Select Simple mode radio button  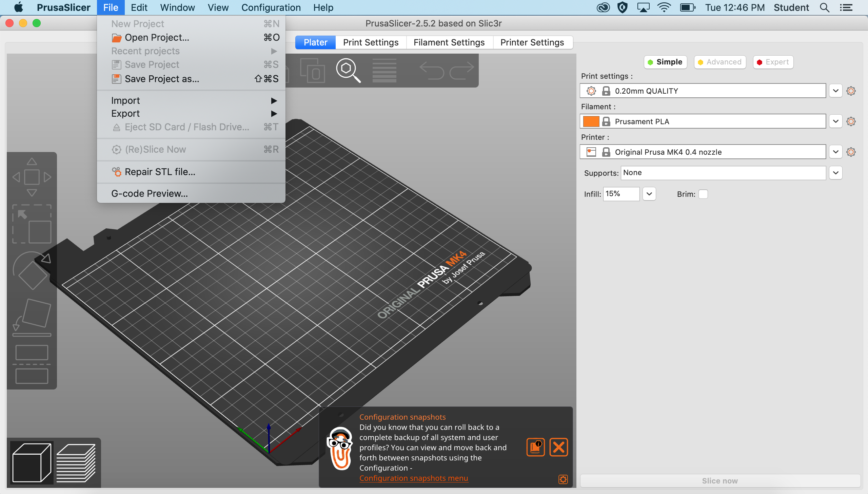tap(665, 61)
